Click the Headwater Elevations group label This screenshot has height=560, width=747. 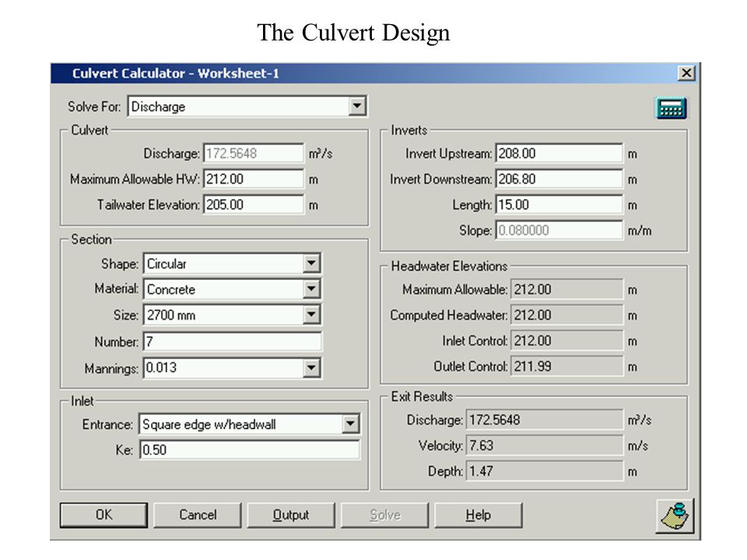(x=449, y=266)
